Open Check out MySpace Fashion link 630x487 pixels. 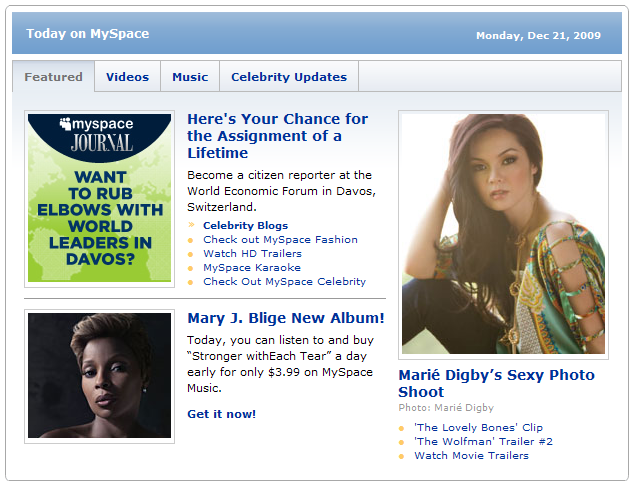point(280,240)
